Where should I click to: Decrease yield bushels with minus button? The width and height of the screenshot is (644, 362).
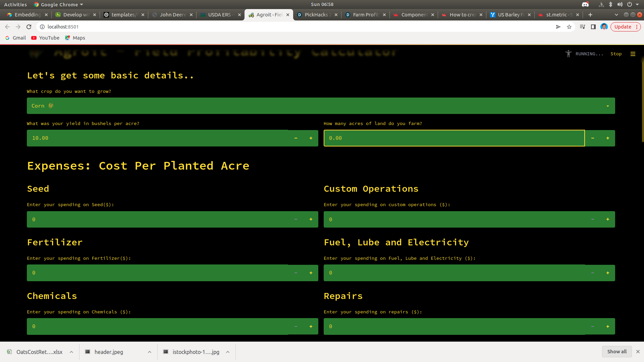(296, 138)
